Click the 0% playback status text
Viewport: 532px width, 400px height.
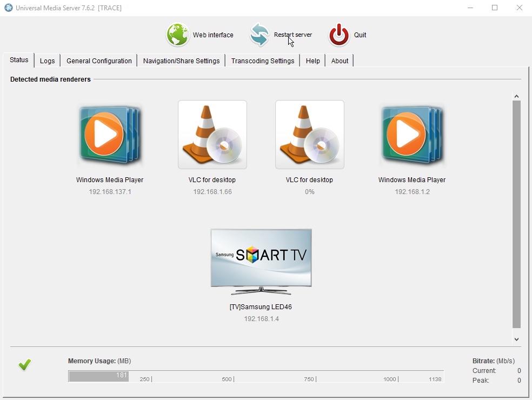click(x=309, y=192)
